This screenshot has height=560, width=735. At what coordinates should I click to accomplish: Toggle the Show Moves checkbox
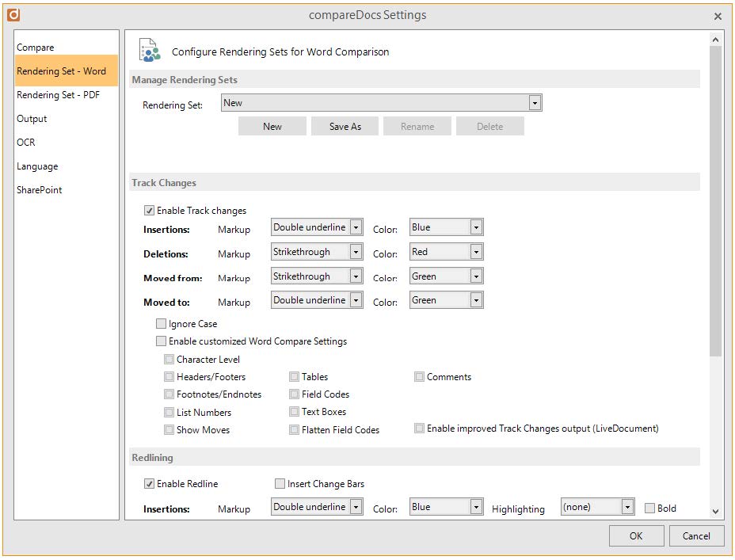point(169,429)
